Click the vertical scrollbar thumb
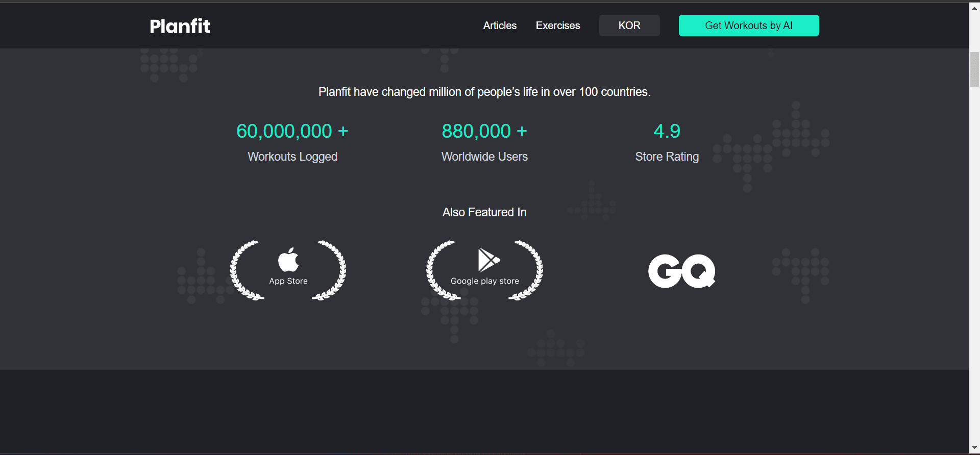The height and width of the screenshot is (455, 980). click(974, 69)
